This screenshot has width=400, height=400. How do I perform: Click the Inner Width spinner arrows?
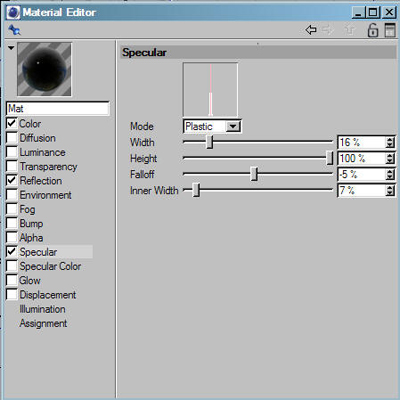[x=390, y=190]
